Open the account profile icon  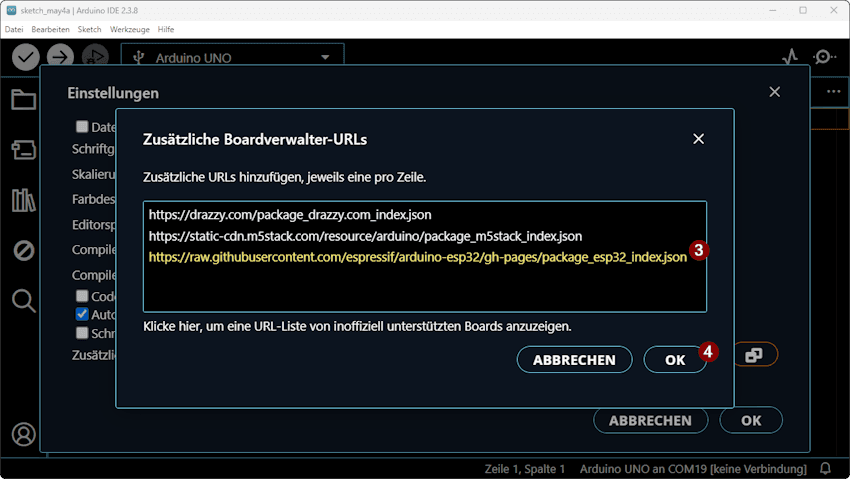24,435
